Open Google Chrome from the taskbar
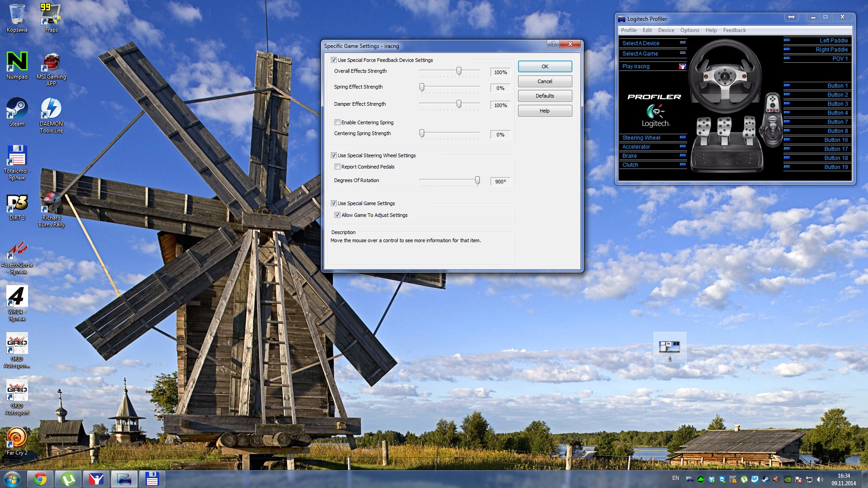The width and height of the screenshot is (868, 488). tap(40, 479)
